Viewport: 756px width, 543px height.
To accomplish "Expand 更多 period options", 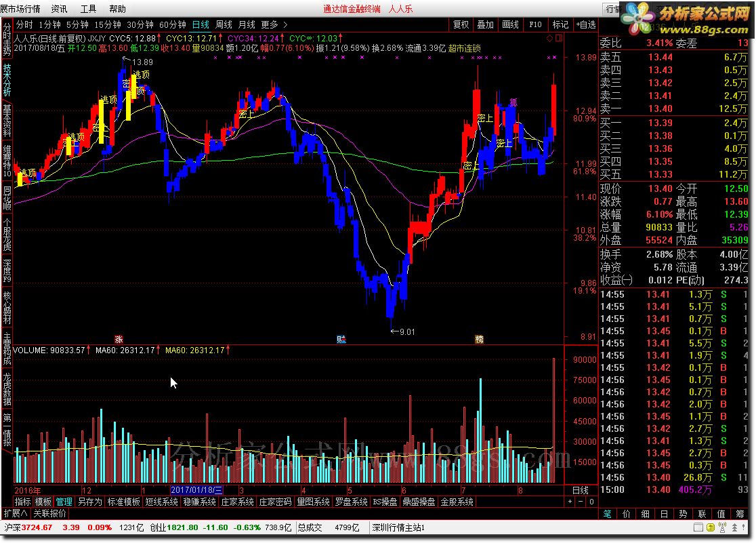I will click(x=270, y=24).
